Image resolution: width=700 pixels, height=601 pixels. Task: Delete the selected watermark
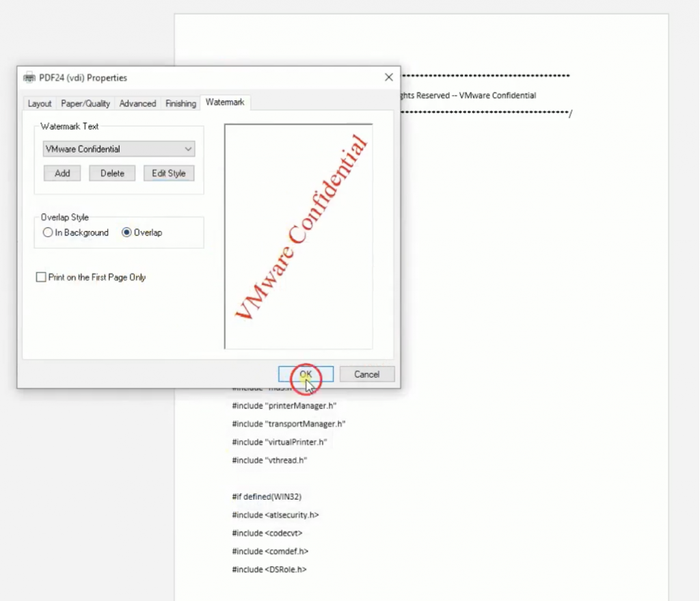tap(112, 173)
